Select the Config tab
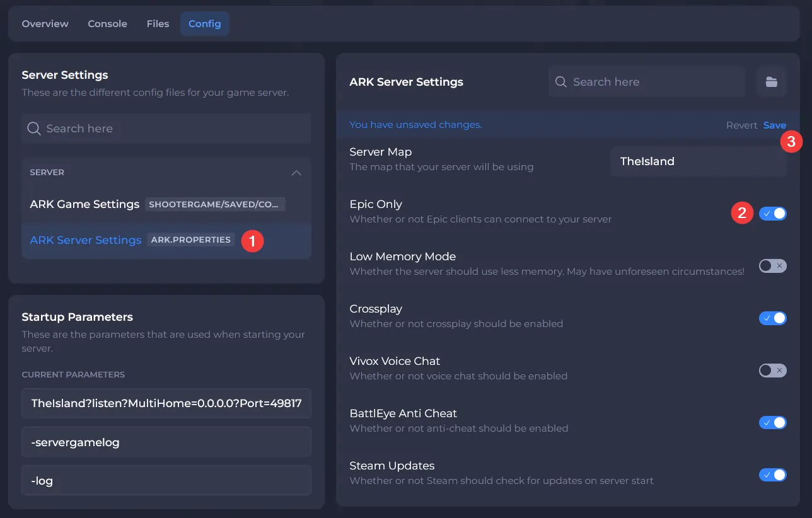This screenshot has width=812, height=518. pyautogui.click(x=205, y=24)
